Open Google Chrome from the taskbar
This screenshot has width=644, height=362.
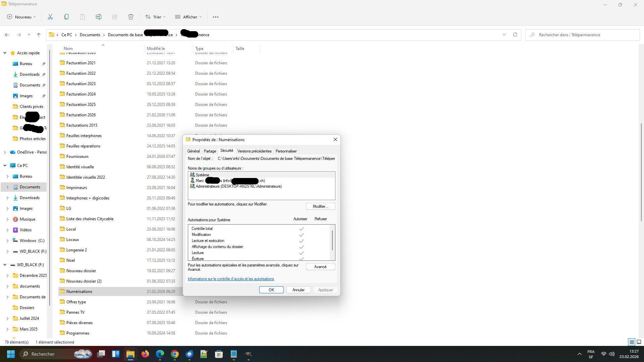175,354
